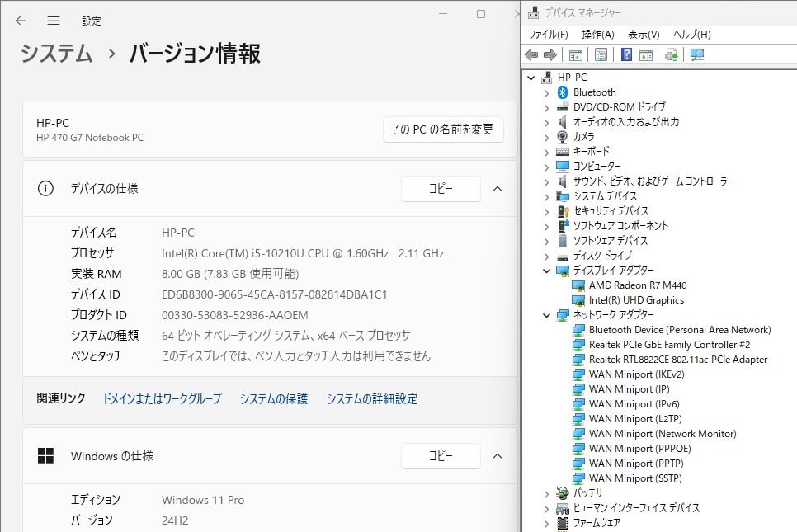The image size is (797, 532).
Task: Collapse the ディスプレイ アダプター category
Action: tap(546, 271)
